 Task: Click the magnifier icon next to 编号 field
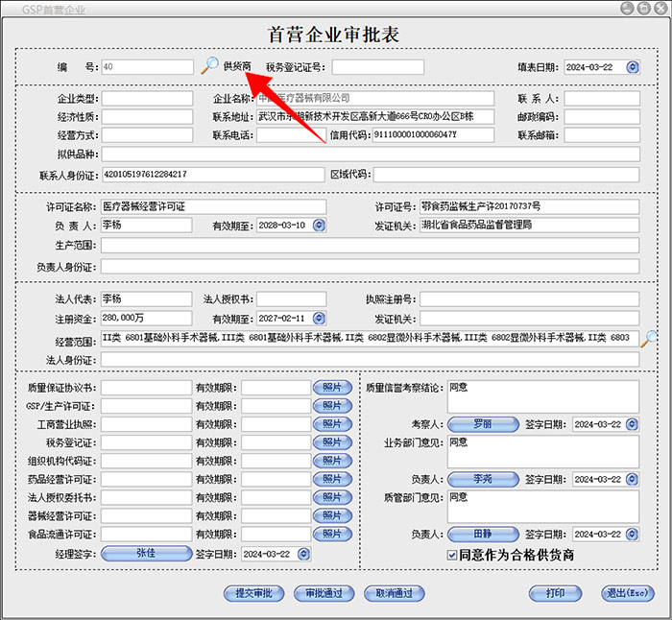tap(209, 66)
